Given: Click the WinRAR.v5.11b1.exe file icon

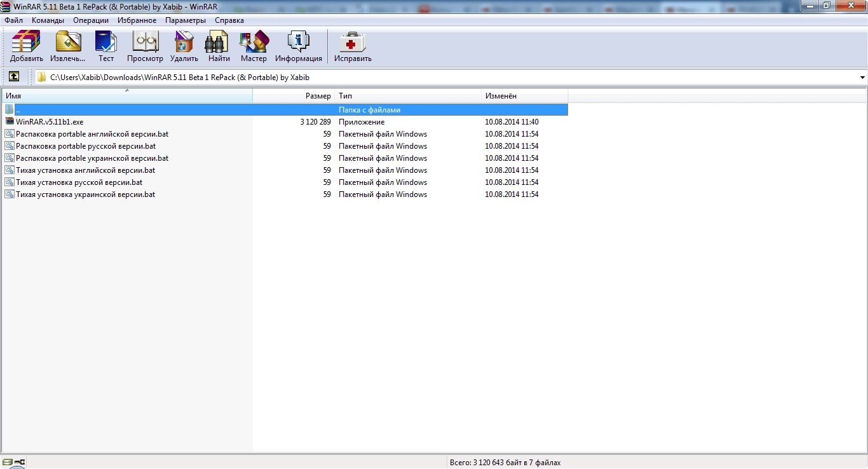Looking at the screenshot, I should coord(10,121).
